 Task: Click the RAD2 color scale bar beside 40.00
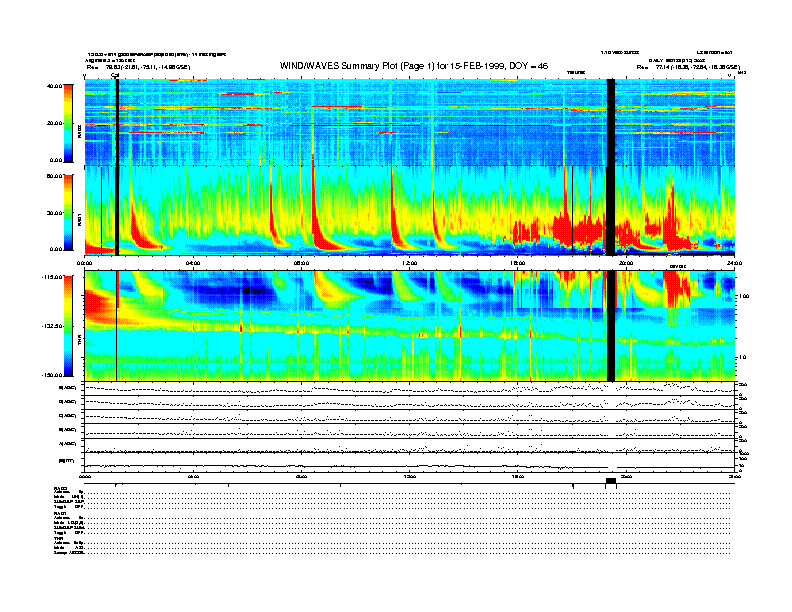pos(68,123)
